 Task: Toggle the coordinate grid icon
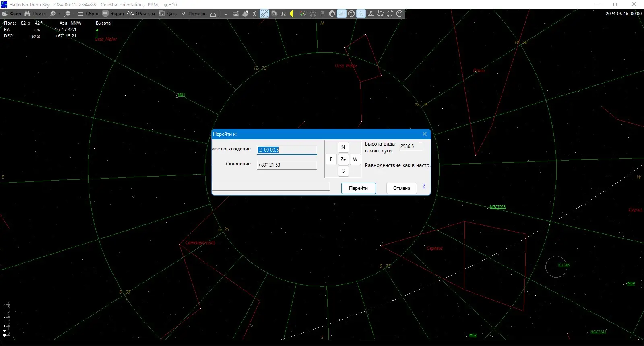click(313, 14)
